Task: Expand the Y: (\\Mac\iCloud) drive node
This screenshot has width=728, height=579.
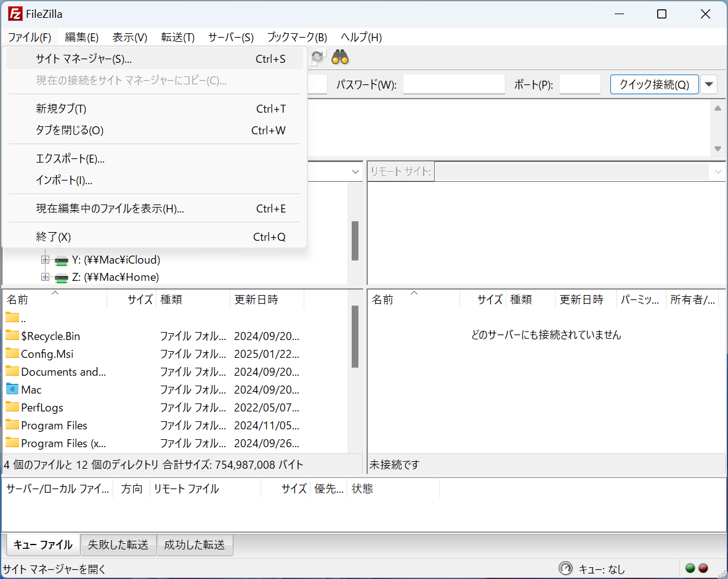Action: pyautogui.click(x=45, y=259)
